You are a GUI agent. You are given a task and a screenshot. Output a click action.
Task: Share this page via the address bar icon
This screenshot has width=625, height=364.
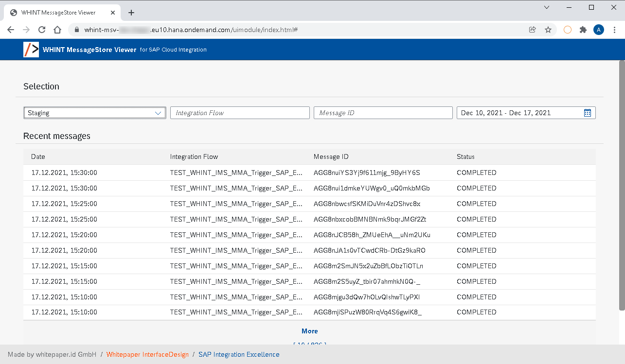pos(533,30)
